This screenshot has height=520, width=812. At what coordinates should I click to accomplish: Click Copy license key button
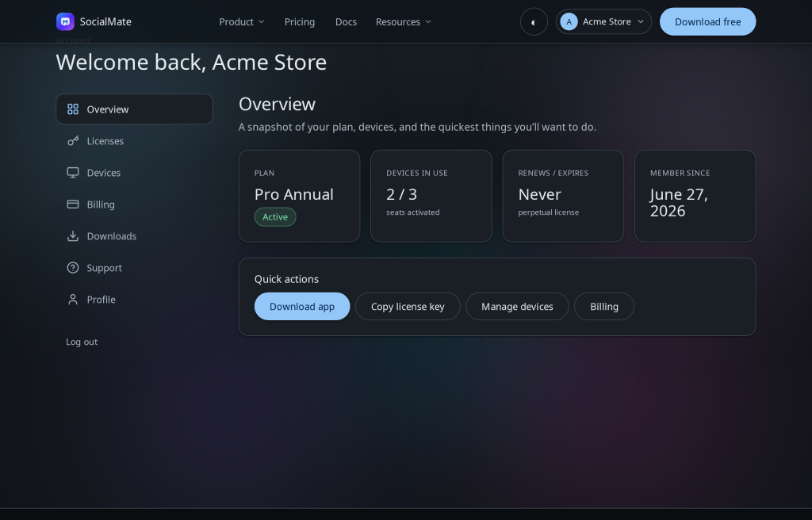408,306
